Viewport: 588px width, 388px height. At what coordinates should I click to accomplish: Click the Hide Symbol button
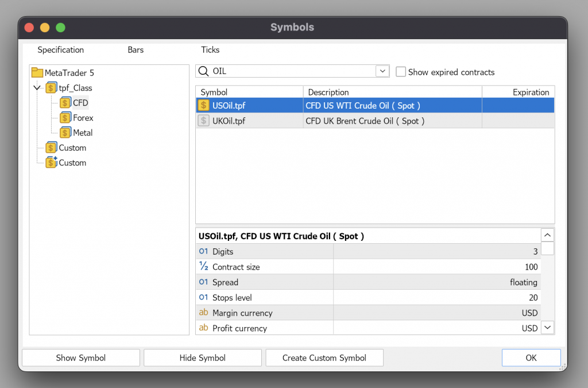202,358
